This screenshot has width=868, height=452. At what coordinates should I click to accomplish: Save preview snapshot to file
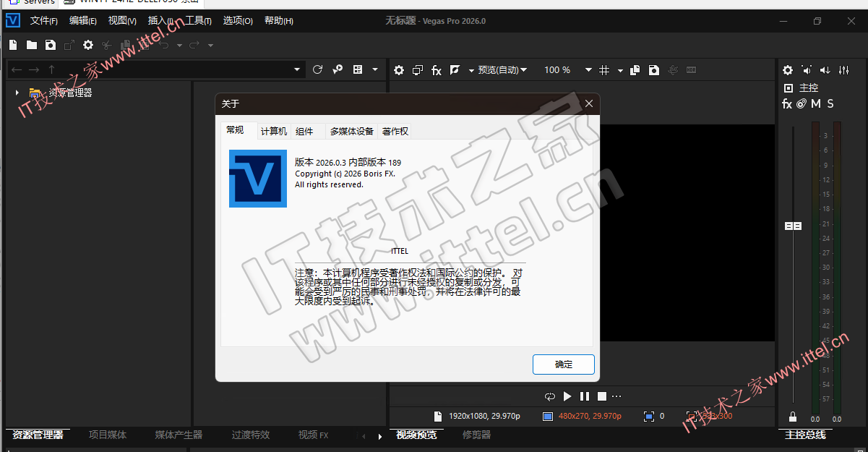click(x=654, y=70)
